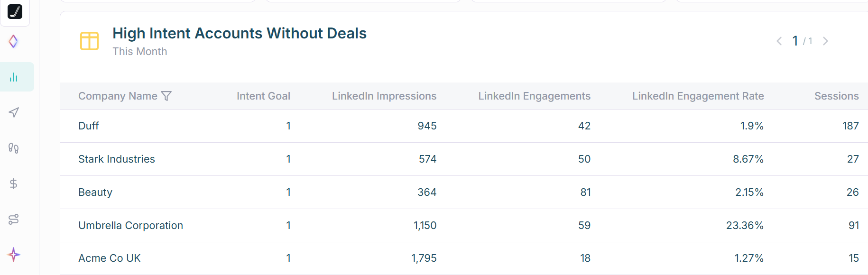The image size is (868, 275).
Task: Select the diamond icon in the sidebar
Action: pos(13,41)
